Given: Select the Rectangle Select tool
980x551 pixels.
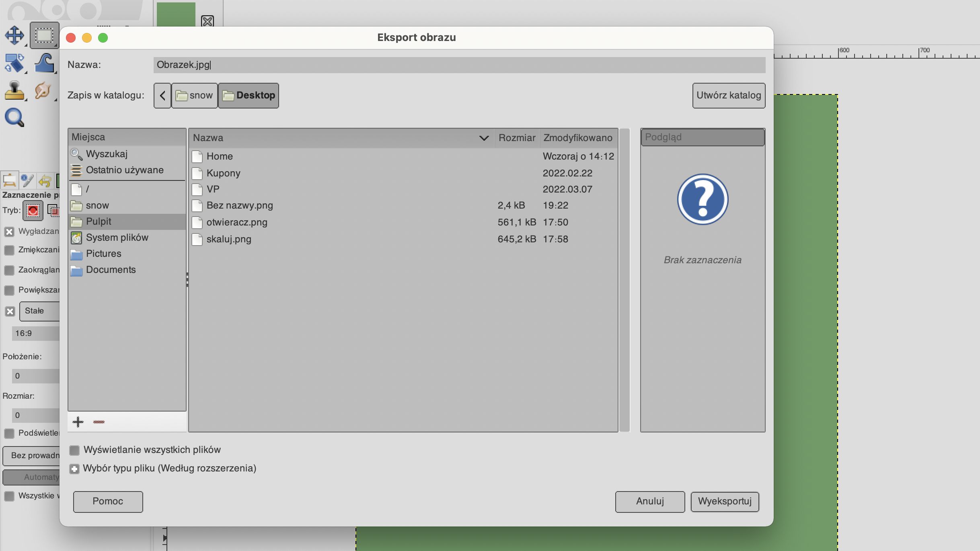Looking at the screenshot, I should coord(44,35).
